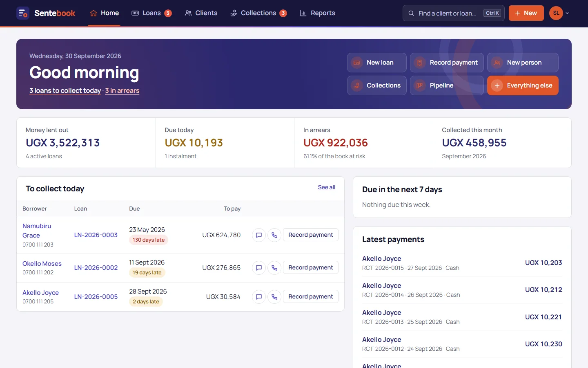Send message to Namubiru Grace
The height and width of the screenshot is (368, 588).
pos(259,235)
